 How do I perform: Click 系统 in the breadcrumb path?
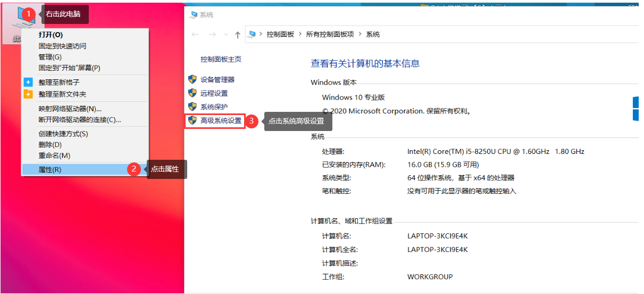[373, 34]
